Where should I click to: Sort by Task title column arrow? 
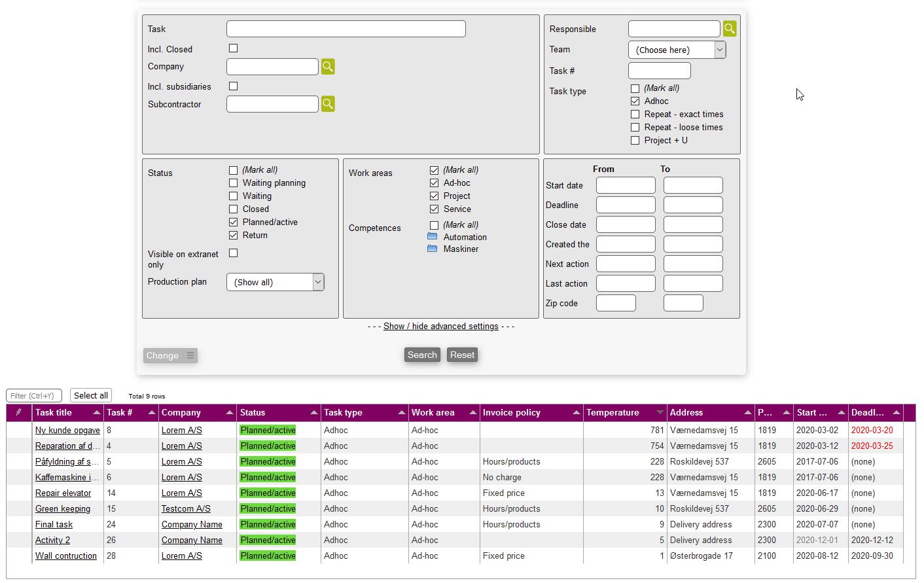pos(97,413)
